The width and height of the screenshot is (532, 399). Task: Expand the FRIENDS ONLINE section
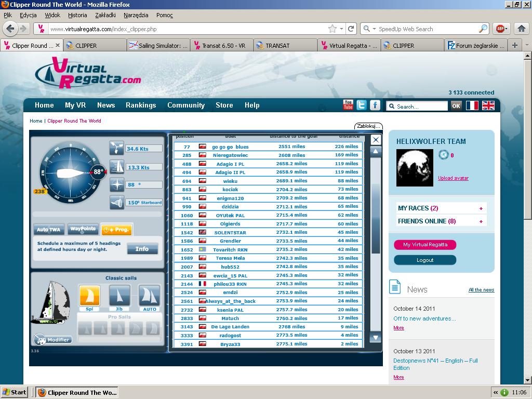pos(481,221)
